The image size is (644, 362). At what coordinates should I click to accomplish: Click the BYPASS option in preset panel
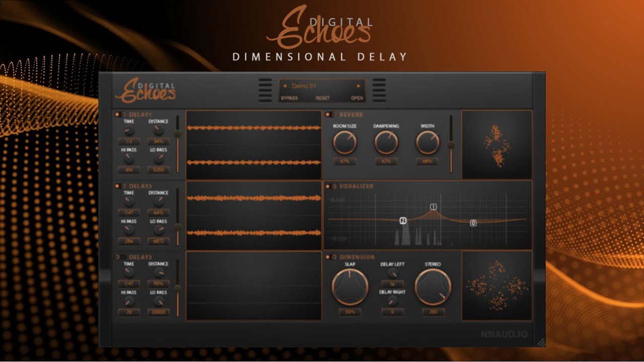tap(289, 98)
